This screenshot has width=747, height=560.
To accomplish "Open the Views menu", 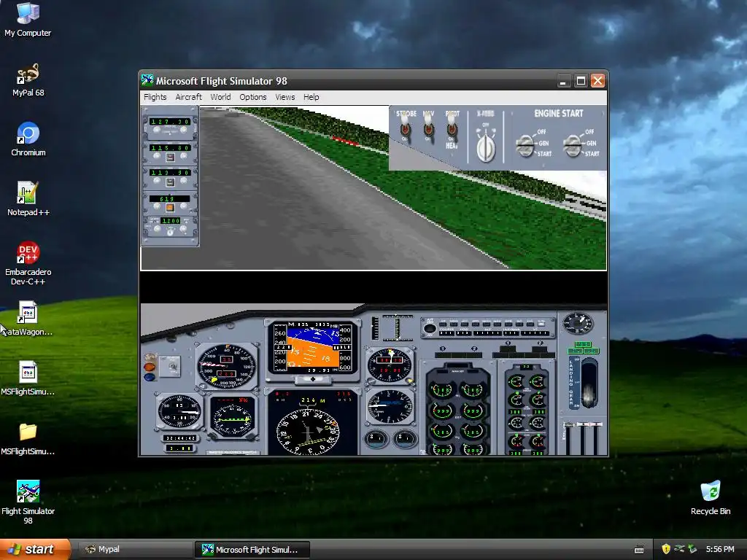I will point(285,97).
